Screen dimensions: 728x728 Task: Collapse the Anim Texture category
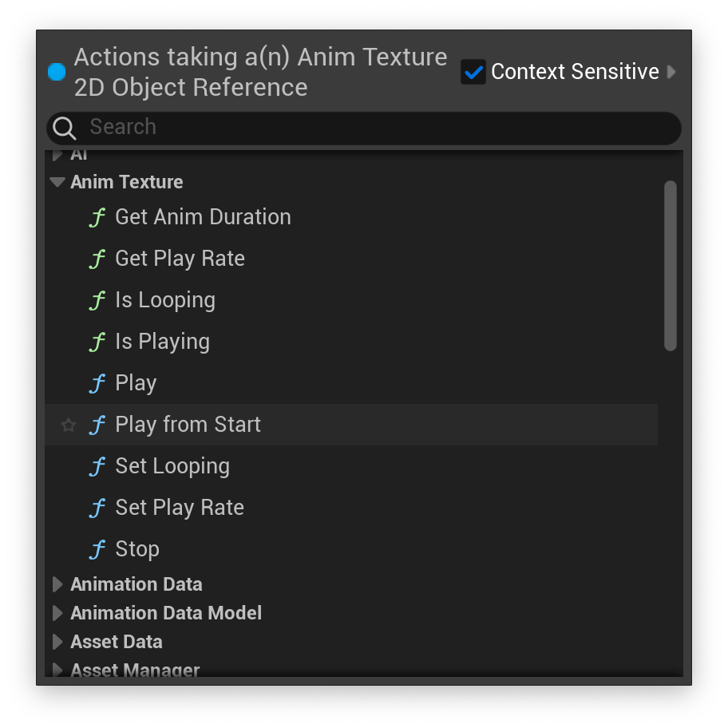(x=57, y=182)
